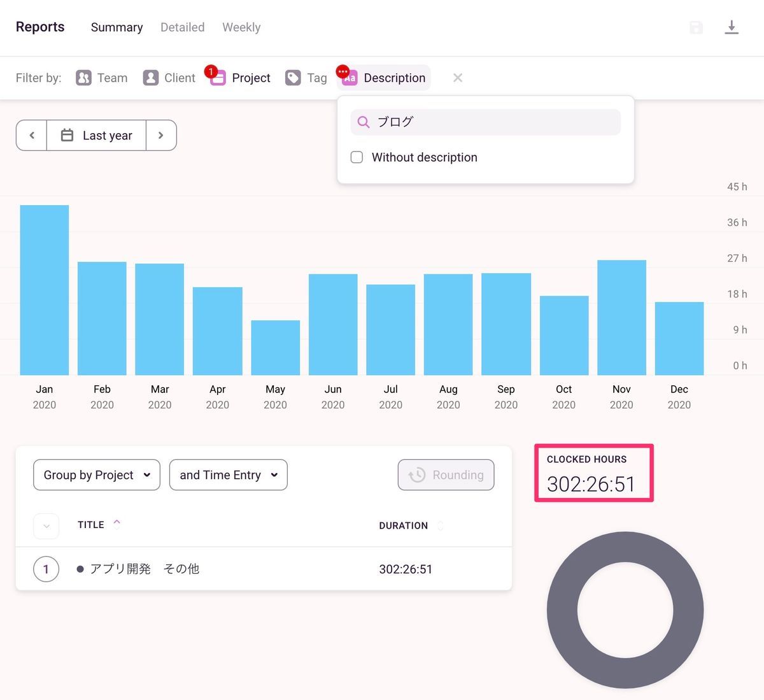The image size is (764, 700).
Task: Check the Without description checkbox
Action: coord(357,157)
